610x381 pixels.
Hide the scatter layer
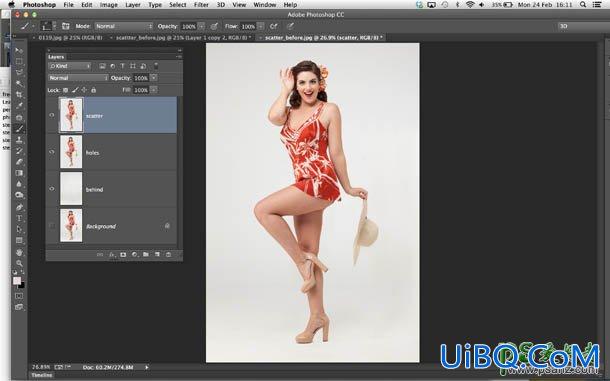(52, 116)
